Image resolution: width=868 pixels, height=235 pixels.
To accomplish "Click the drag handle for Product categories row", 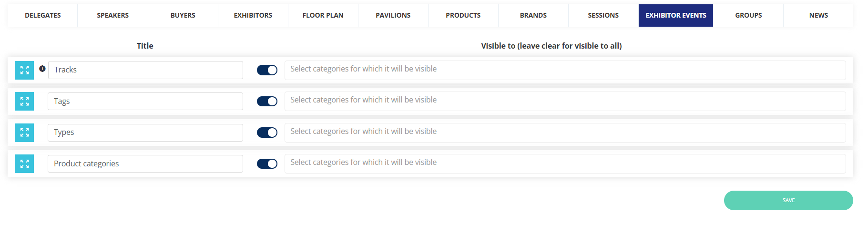I will pyautogui.click(x=24, y=164).
